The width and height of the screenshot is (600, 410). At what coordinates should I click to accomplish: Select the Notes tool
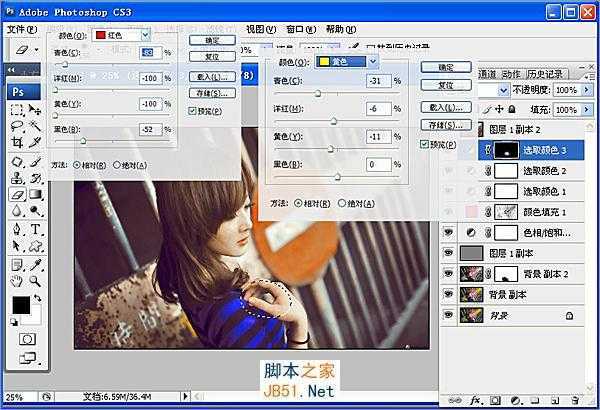pyautogui.click(x=17, y=265)
